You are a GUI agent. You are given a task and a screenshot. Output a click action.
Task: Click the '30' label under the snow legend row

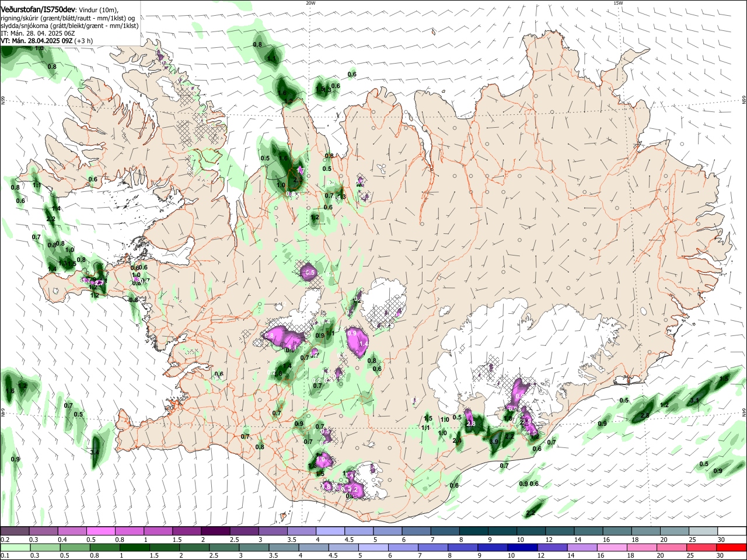click(x=721, y=540)
